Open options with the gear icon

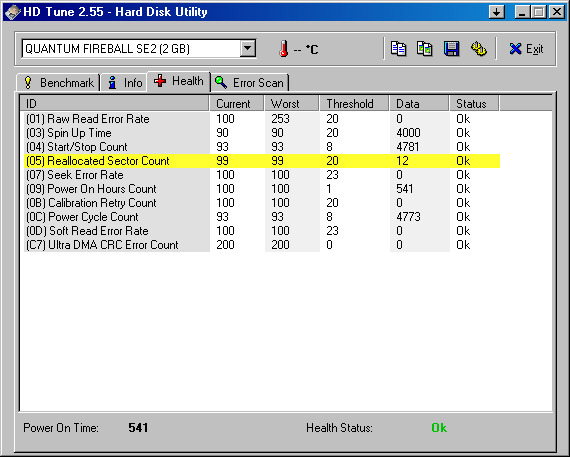[x=478, y=49]
